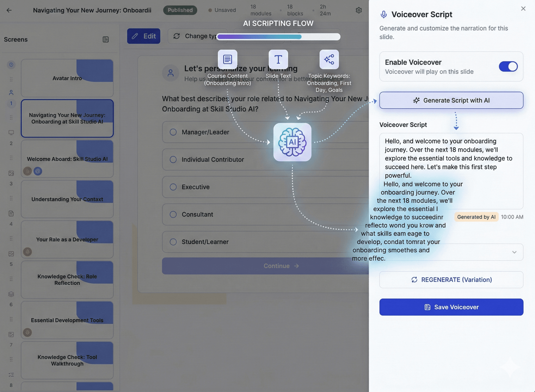
Task: Click the Course Content document icon
Action: click(227, 59)
